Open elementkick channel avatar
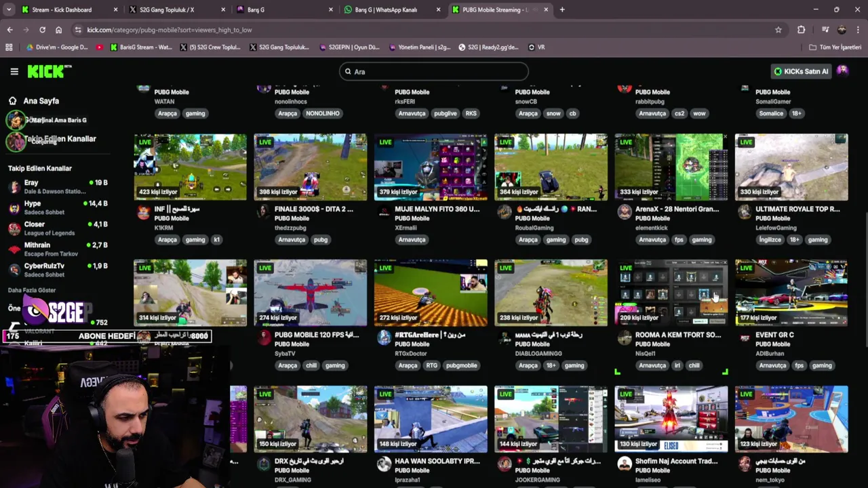The image size is (868, 488). [624, 213]
